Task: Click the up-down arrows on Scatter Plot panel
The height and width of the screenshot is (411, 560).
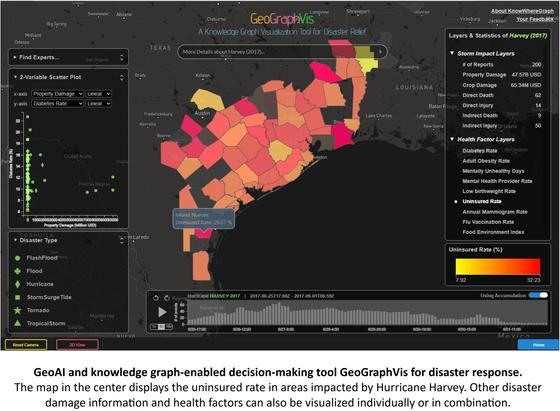Action: pos(122,77)
